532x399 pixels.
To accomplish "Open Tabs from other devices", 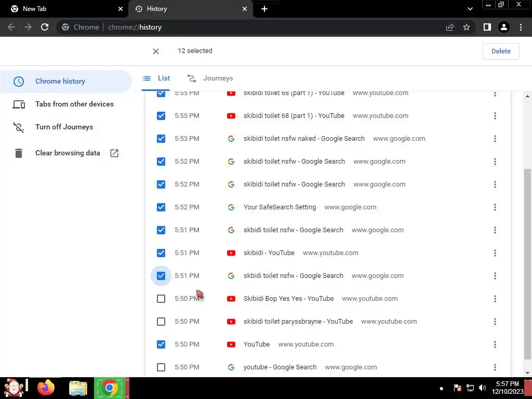I will point(66,104).
